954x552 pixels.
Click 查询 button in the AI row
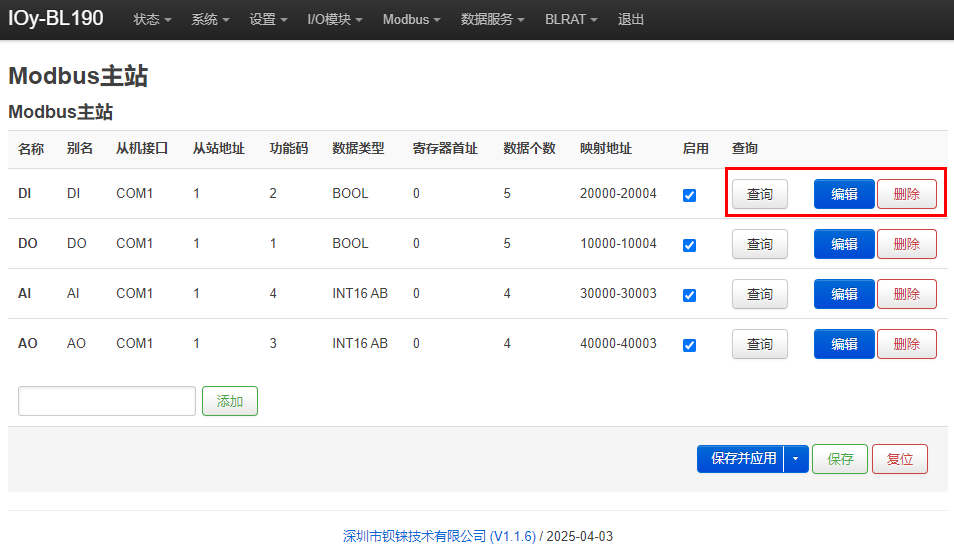pyautogui.click(x=759, y=294)
